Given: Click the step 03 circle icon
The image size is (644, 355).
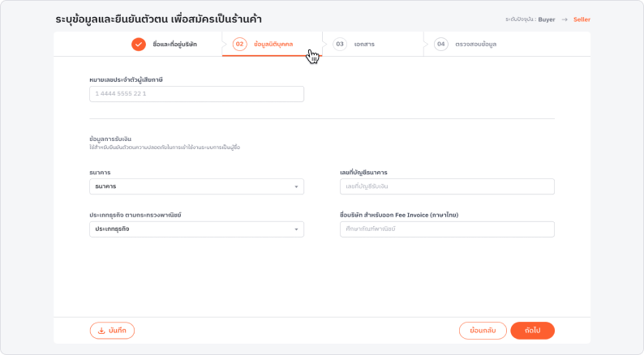Looking at the screenshot, I should tap(340, 44).
